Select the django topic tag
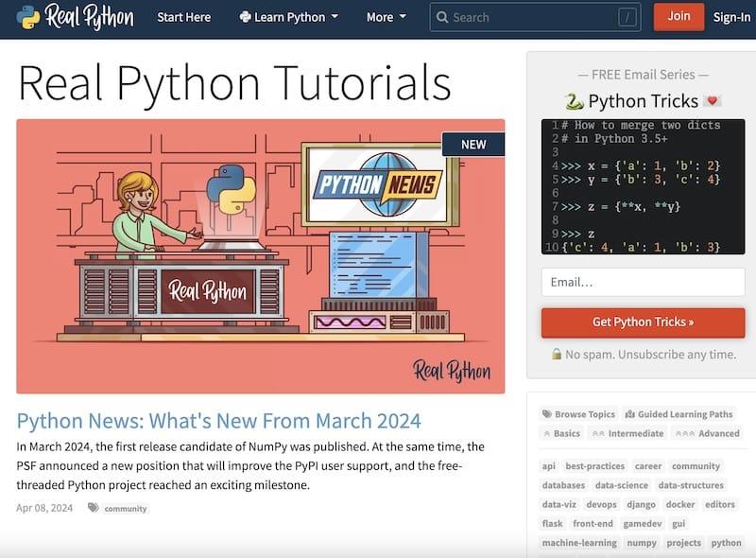This screenshot has width=756, height=558. [641, 504]
